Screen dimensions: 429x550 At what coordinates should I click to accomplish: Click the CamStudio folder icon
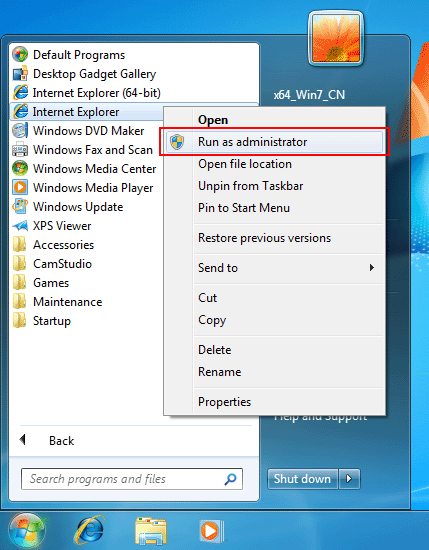point(19,263)
